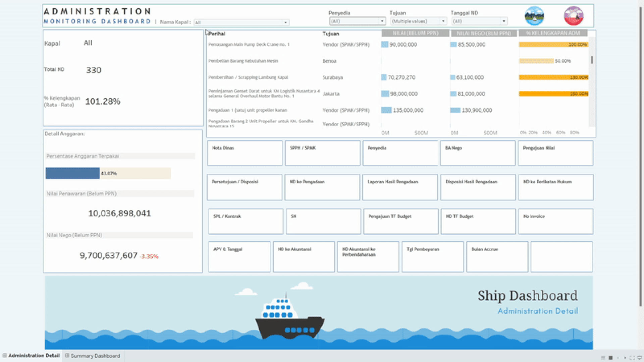Show tabs with dark grid icon
Image resolution: width=644 pixels, height=362 pixels.
pos(610,358)
